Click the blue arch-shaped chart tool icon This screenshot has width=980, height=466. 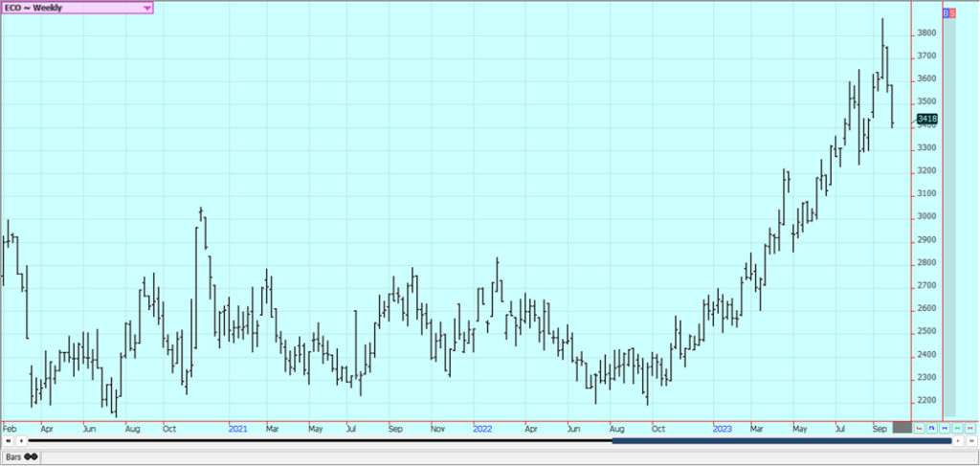[932, 428]
